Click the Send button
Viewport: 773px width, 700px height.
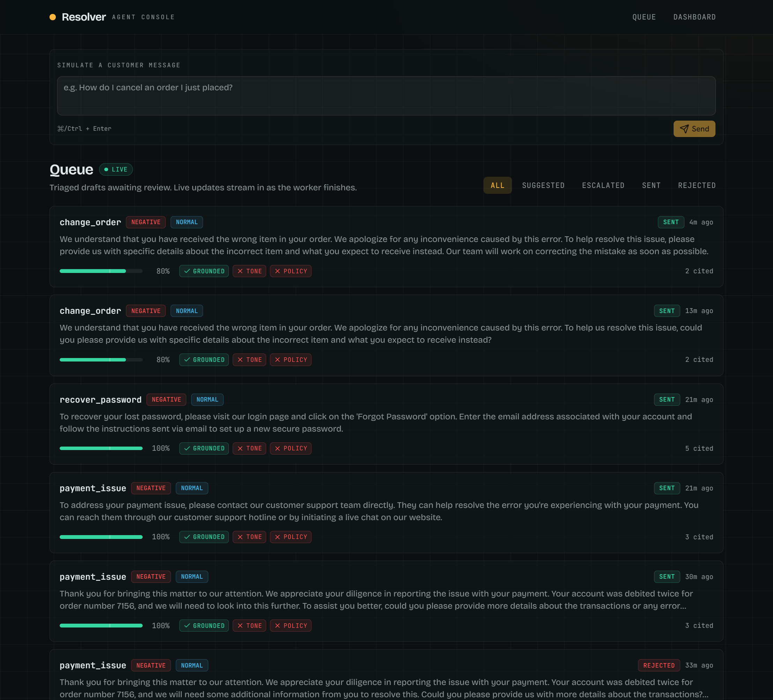[694, 129]
